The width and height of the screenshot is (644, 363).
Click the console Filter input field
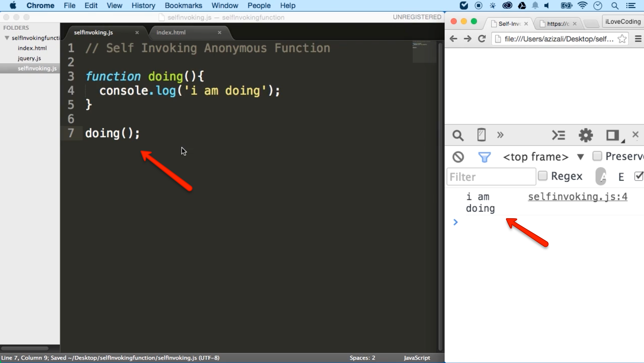[491, 176]
